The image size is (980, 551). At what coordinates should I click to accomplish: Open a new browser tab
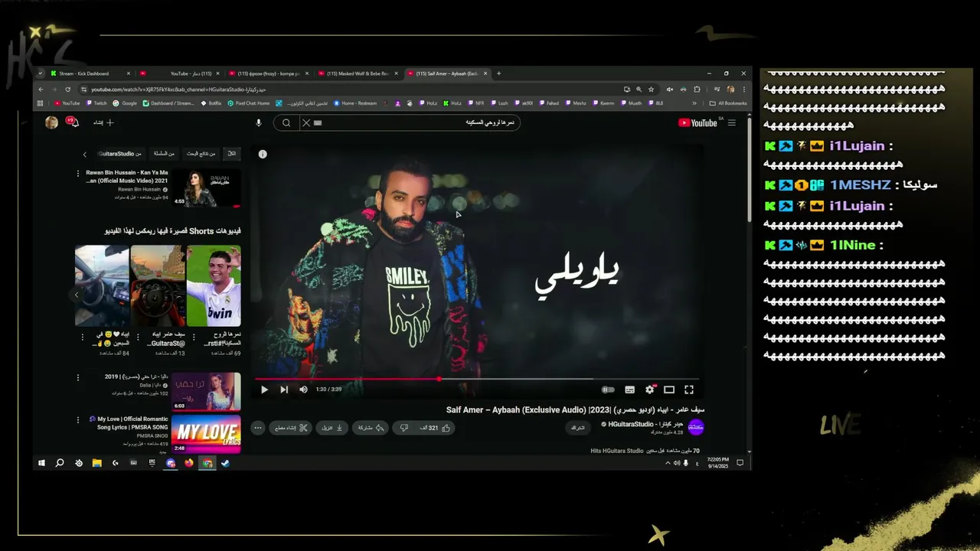coord(498,73)
